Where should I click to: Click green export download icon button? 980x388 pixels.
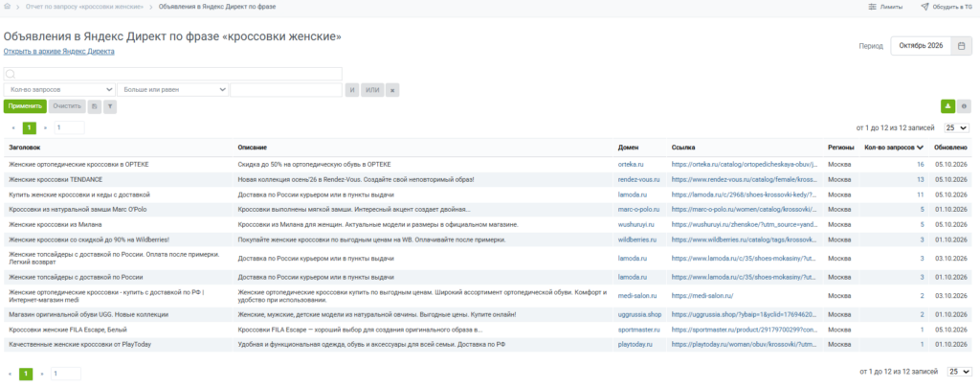[948, 106]
